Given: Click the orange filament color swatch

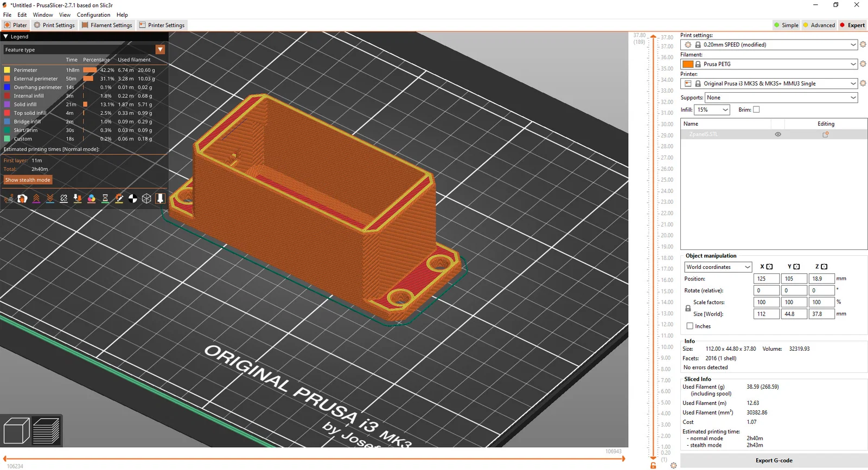Looking at the screenshot, I should click(x=688, y=64).
